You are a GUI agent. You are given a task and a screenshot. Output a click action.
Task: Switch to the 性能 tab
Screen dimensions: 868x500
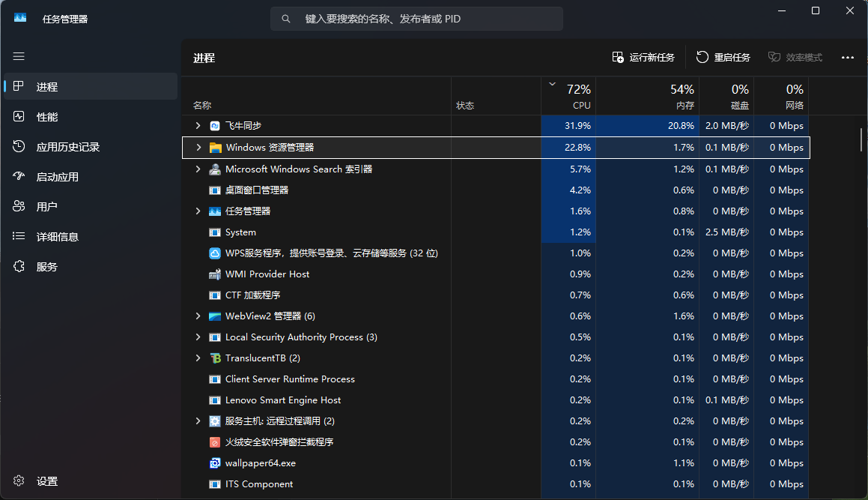click(91, 116)
